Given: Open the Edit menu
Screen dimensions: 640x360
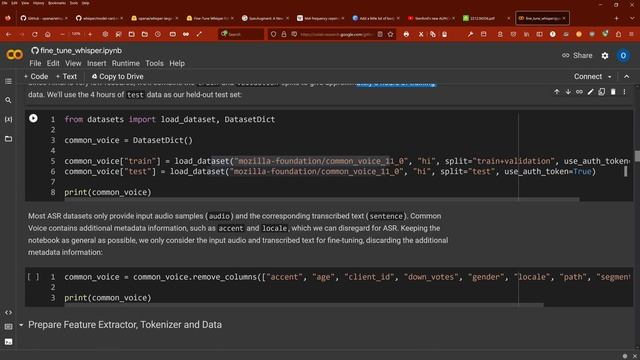Looking at the screenshot, I should [53, 63].
